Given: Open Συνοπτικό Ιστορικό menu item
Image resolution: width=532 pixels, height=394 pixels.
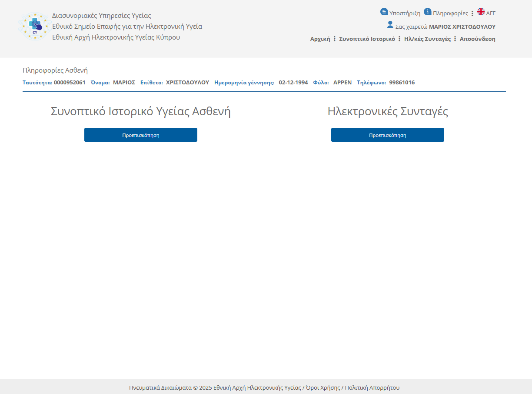Looking at the screenshot, I should (x=367, y=39).
